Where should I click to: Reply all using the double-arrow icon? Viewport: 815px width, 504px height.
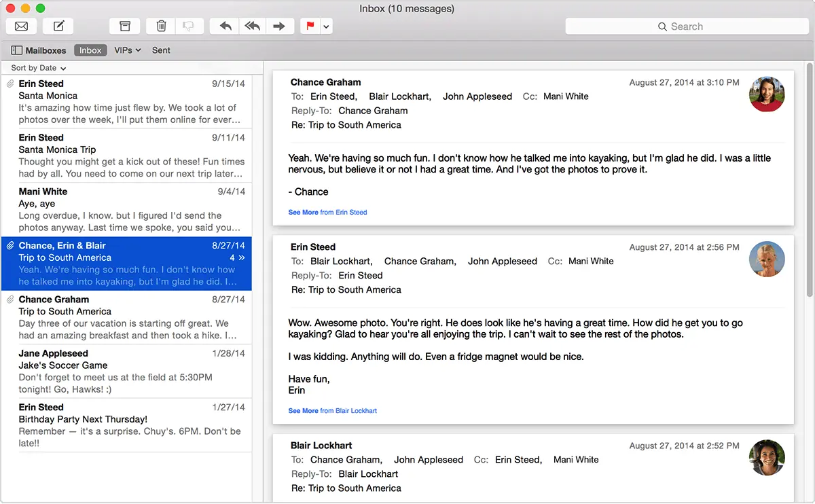(252, 26)
